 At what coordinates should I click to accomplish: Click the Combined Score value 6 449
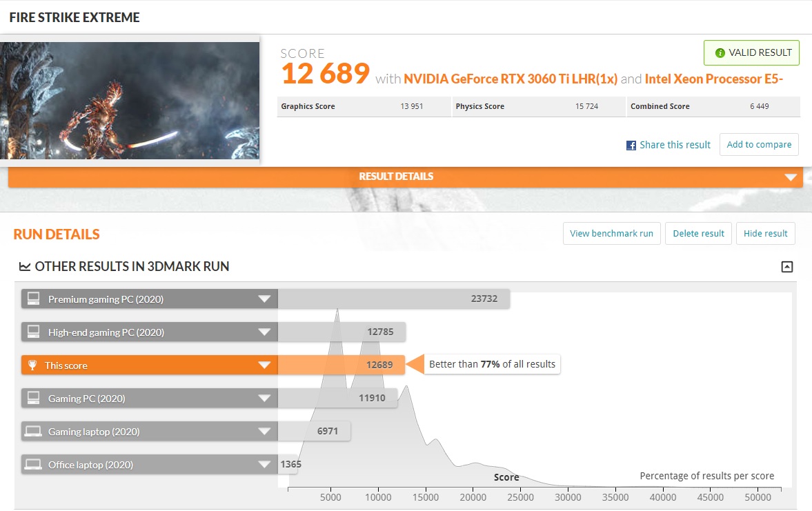click(759, 106)
